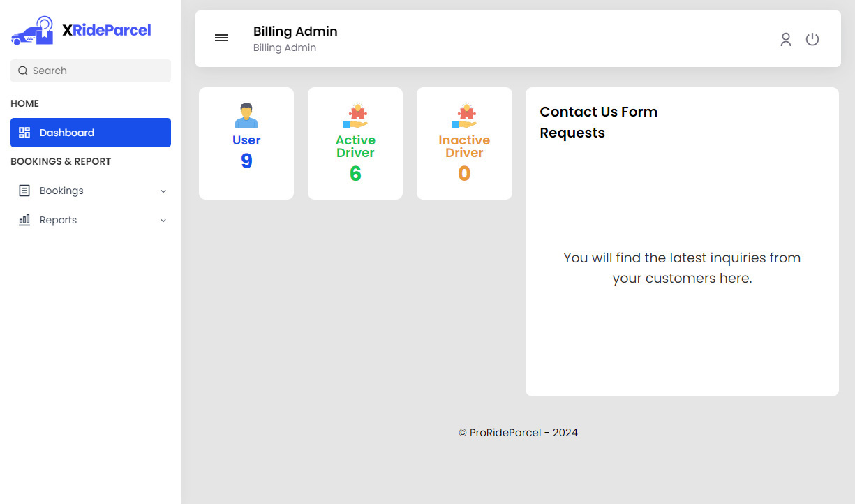Click the User avatar icon
Viewport: 855px width, 504px height.
click(246, 115)
